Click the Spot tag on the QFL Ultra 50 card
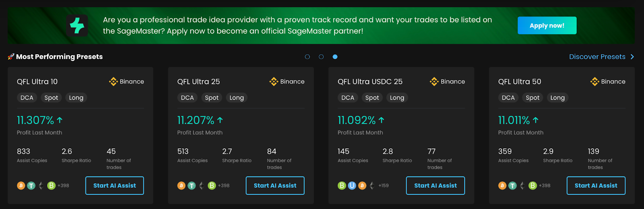Image resolution: width=644 pixels, height=209 pixels. pos(533,98)
